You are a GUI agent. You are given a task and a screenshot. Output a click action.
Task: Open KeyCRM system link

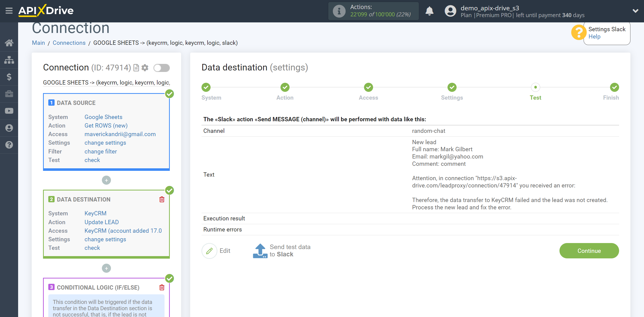click(x=95, y=213)
